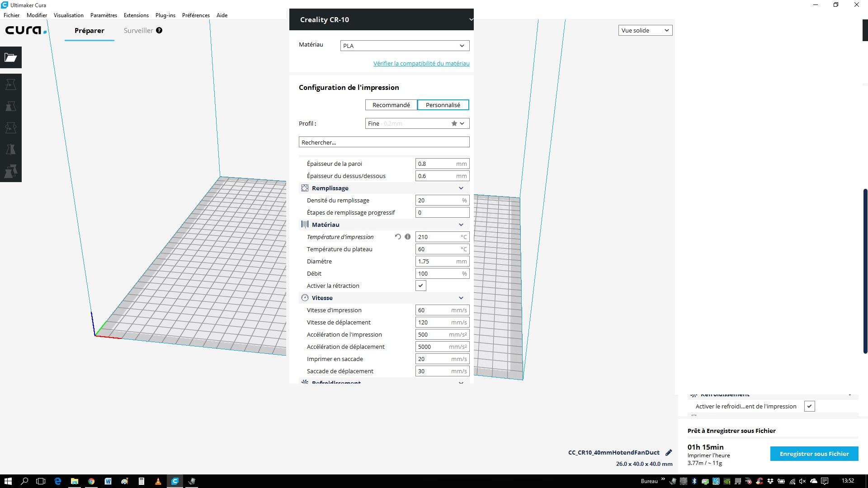Click the Dropbox tray icon

click(770, 481)
